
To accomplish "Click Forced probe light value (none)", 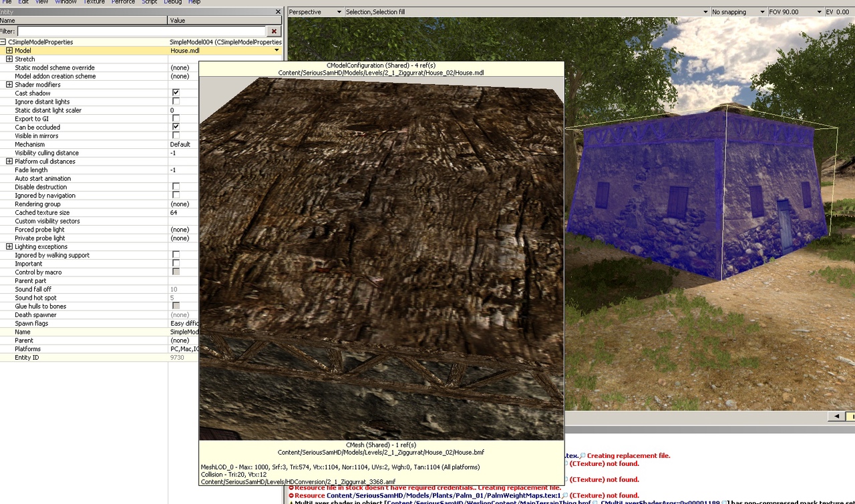I will (x=180, y=230).
